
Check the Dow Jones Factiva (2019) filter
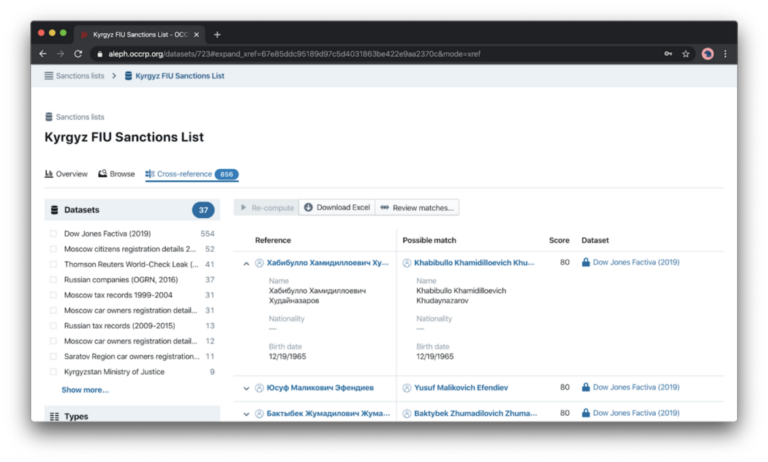(54, 234)
